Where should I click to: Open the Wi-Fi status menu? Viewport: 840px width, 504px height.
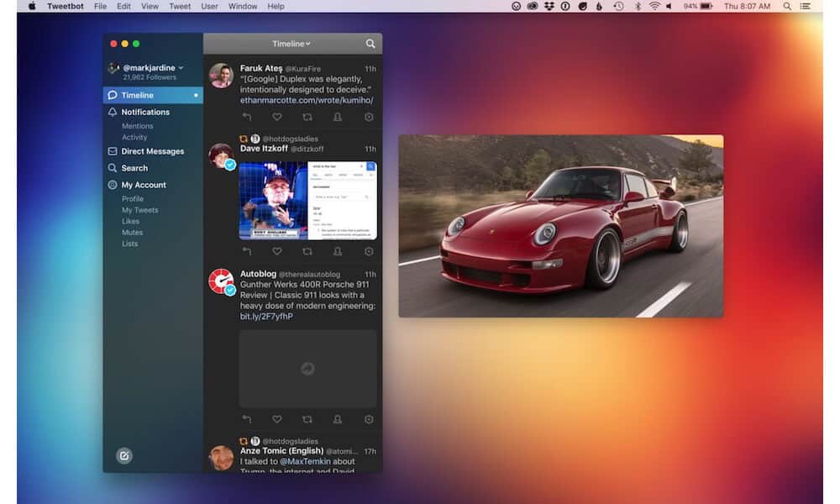(654, 7)
